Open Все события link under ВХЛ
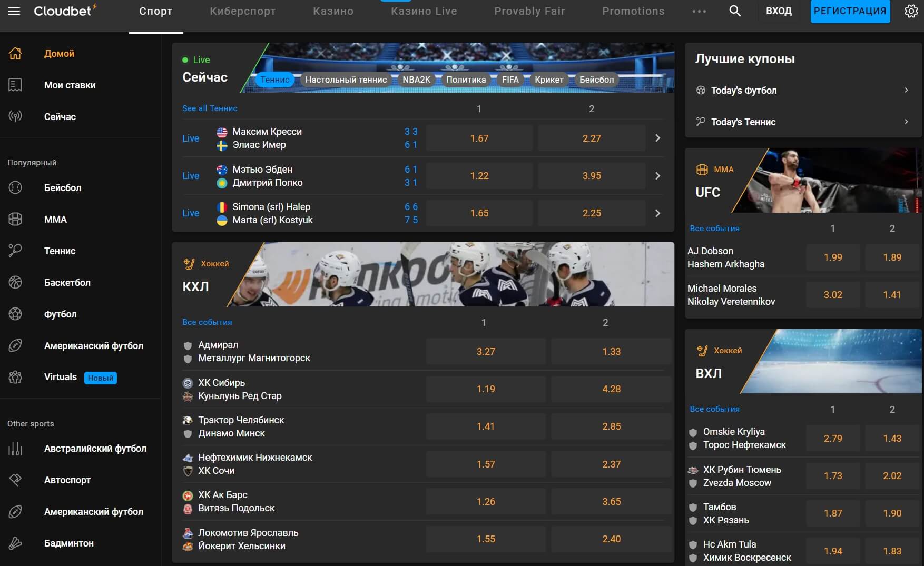The image size is (924, 566). click(x=715, y=409)
